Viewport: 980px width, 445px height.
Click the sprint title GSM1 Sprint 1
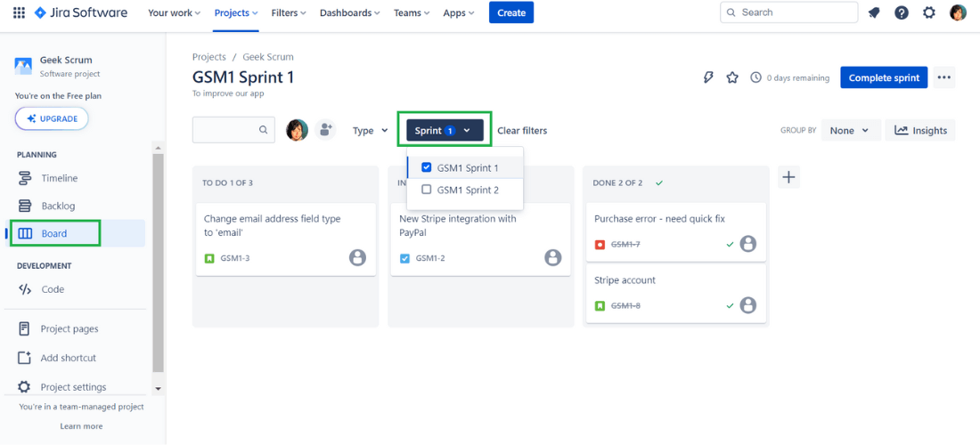(x=243, y=77)
